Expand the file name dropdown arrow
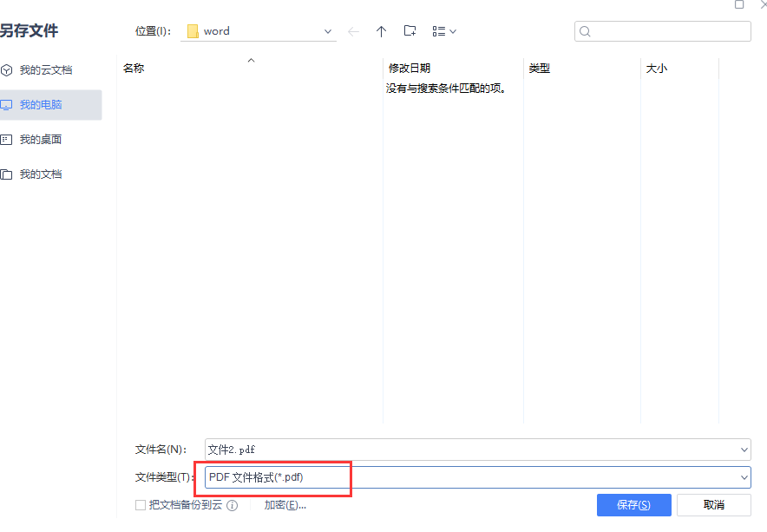The image size is (767, 532). tap(744, 450)
